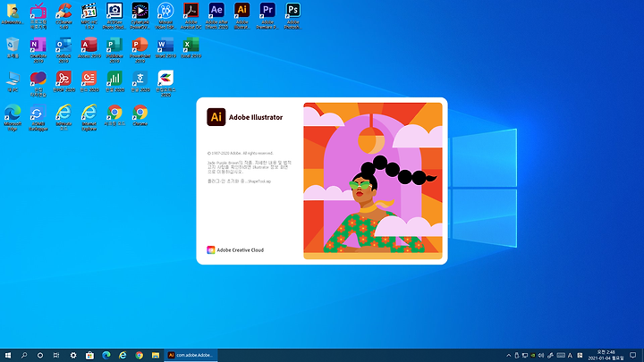
Task: Open taskbar search magnifier
Action: 24,355
